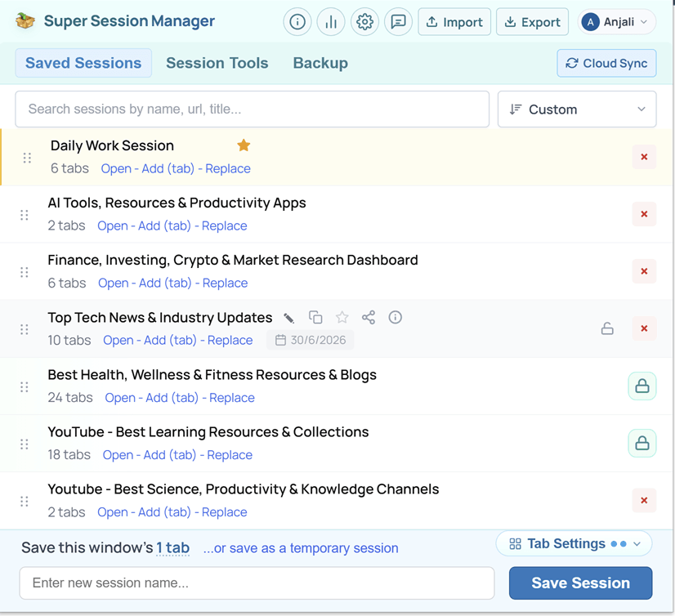
Task: Select the Daily Work Session title
Action: (112, 145)
